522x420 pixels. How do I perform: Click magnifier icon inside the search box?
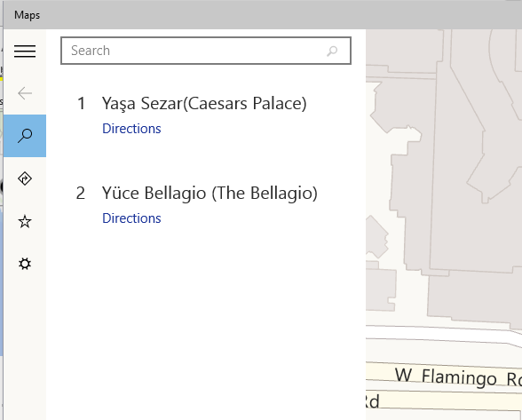(332, 51)
